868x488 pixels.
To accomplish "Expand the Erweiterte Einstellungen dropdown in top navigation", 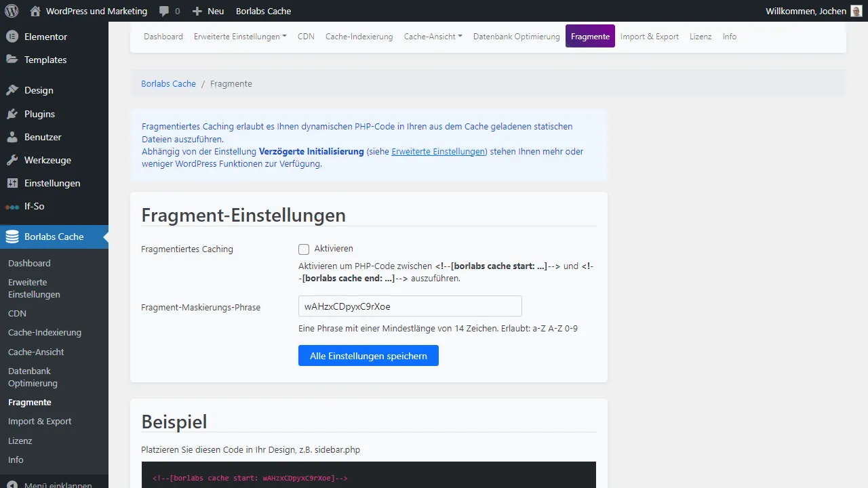I will (x=240, y=37).
